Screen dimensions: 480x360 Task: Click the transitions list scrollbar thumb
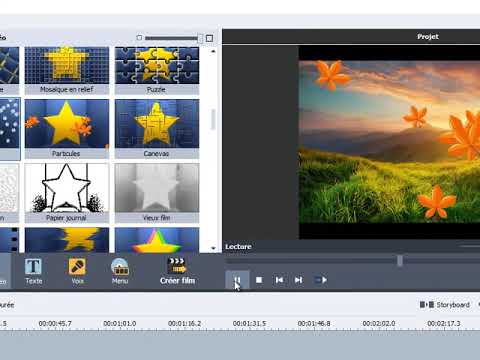coord(213,119)
